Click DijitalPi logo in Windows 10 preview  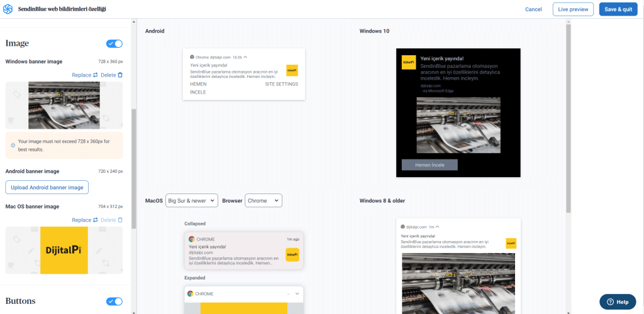pyautogui.click(x=408, y=62)
